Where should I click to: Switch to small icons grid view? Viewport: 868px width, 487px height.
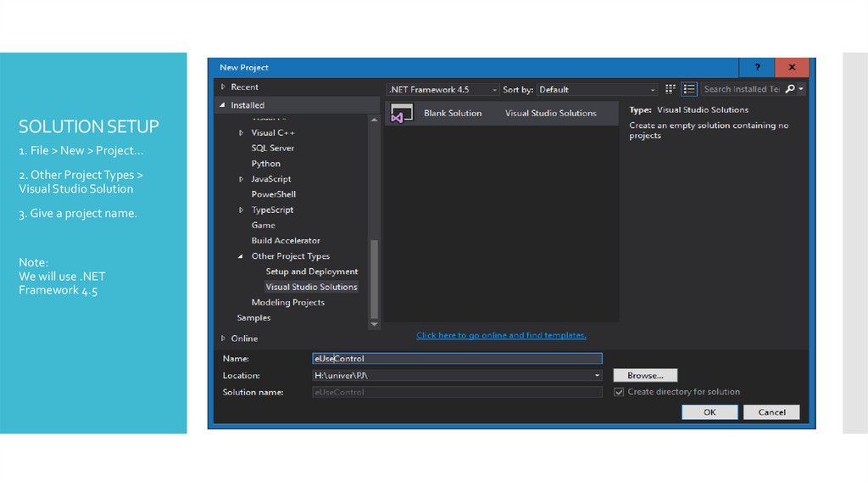[670, 89]
